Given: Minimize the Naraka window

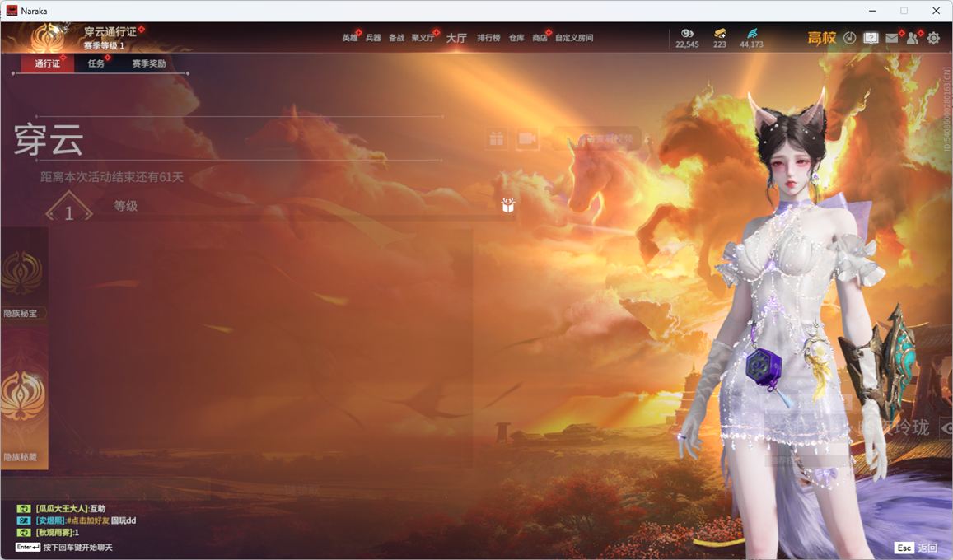Looking at the screenshot, I should click(x=872, y=11).
